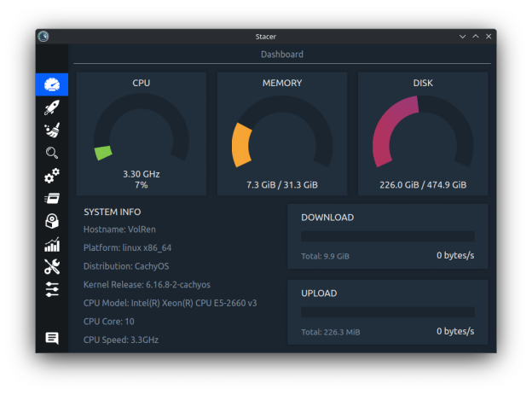This screenshot has width=532, height=395.
Task: Open Resources bar chart icon
Action: (x=52, y=245)
